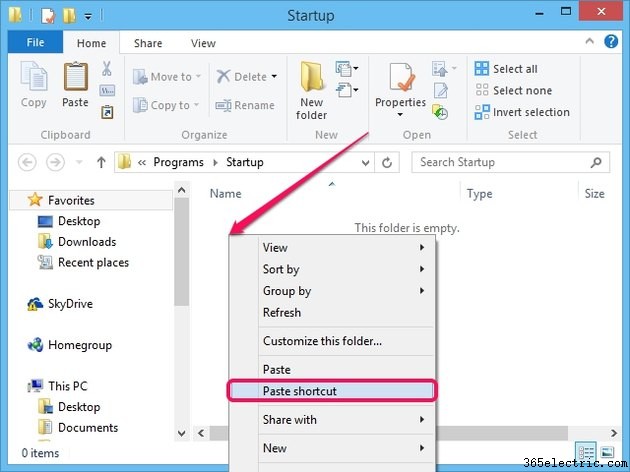Click the search magnifier icon
The image size is (630, 472).
coord(596,162)
